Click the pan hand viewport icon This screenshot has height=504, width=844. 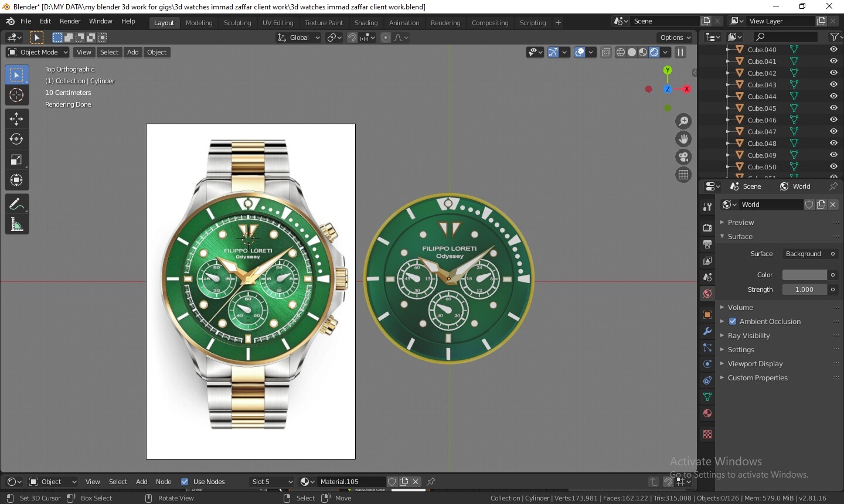point(683,139)
